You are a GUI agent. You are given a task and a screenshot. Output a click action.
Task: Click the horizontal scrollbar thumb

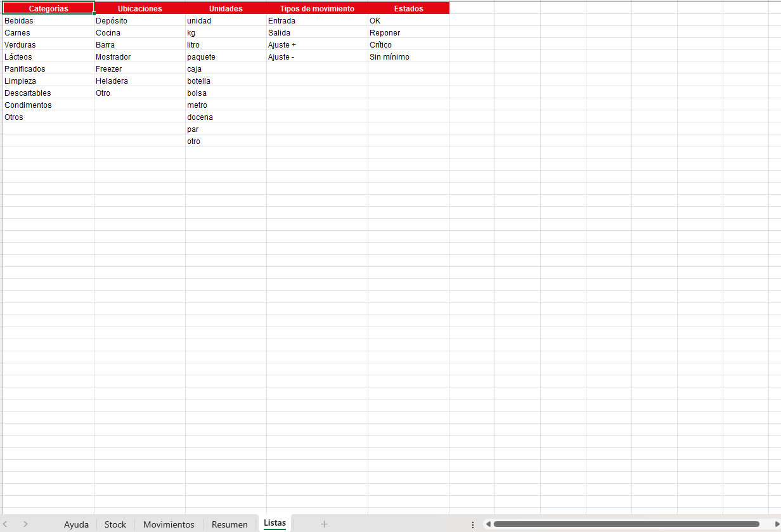(x=626, y=524)
